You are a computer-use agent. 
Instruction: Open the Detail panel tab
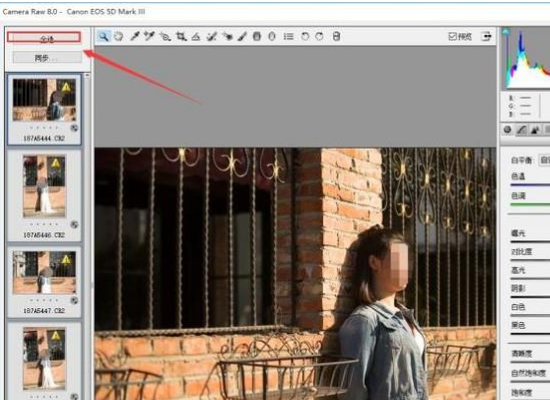tap(535, 130)
